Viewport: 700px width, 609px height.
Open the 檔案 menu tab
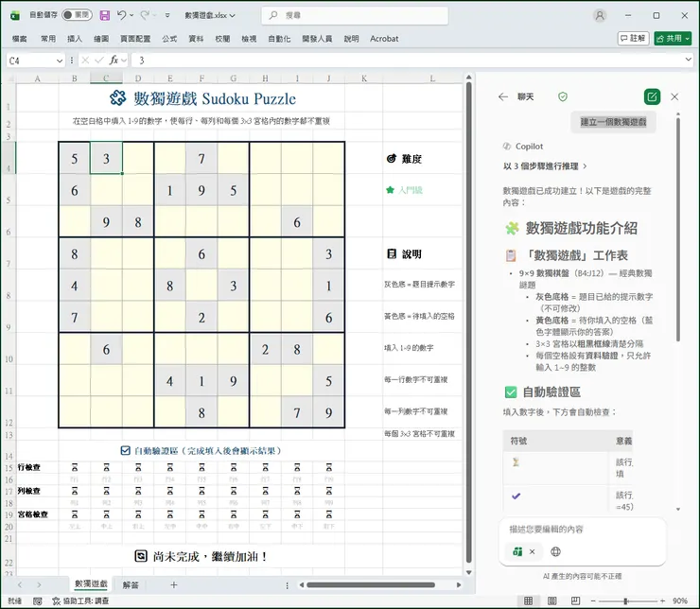coord(19,39)
